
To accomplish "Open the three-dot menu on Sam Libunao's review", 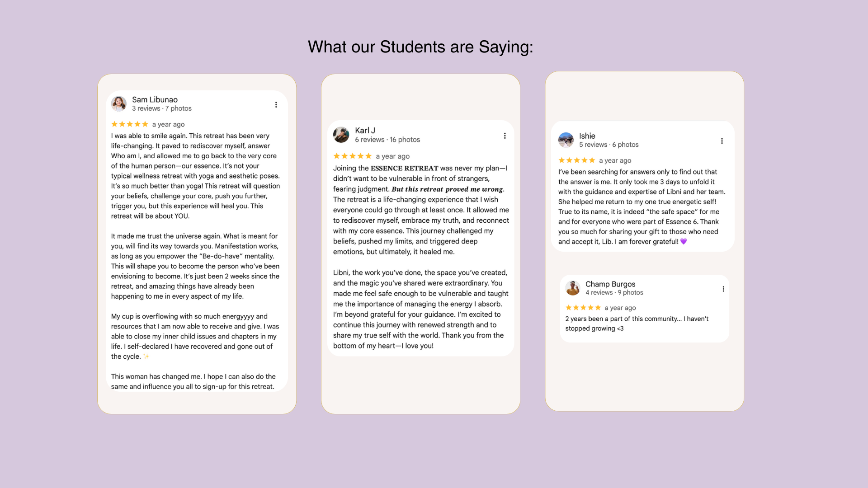I will pos(276,105).
